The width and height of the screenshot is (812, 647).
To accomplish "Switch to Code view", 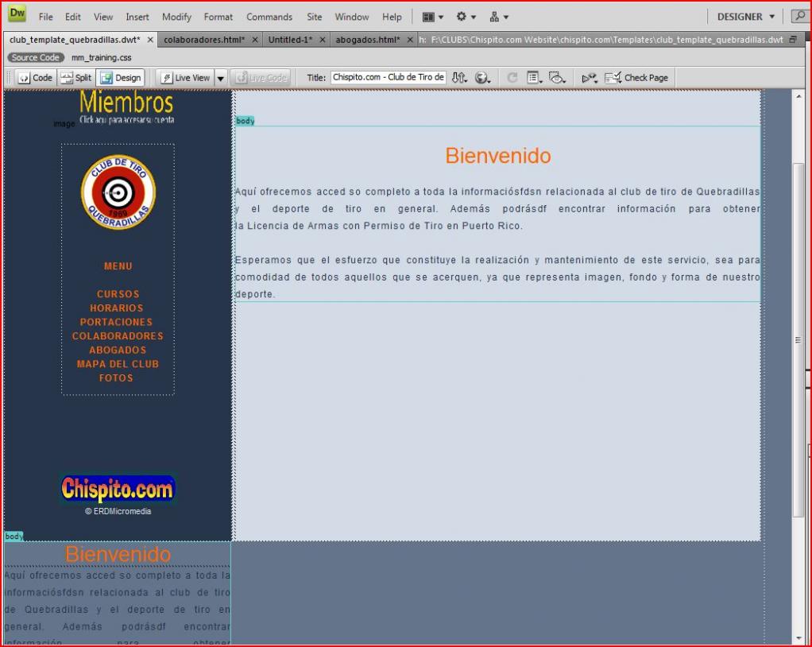I will point(35,78).
